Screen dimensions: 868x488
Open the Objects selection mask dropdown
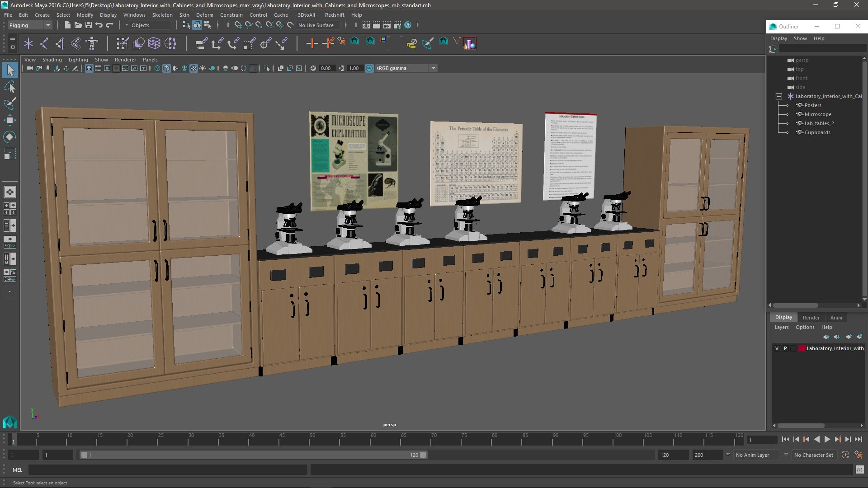[x=149, y=25]
